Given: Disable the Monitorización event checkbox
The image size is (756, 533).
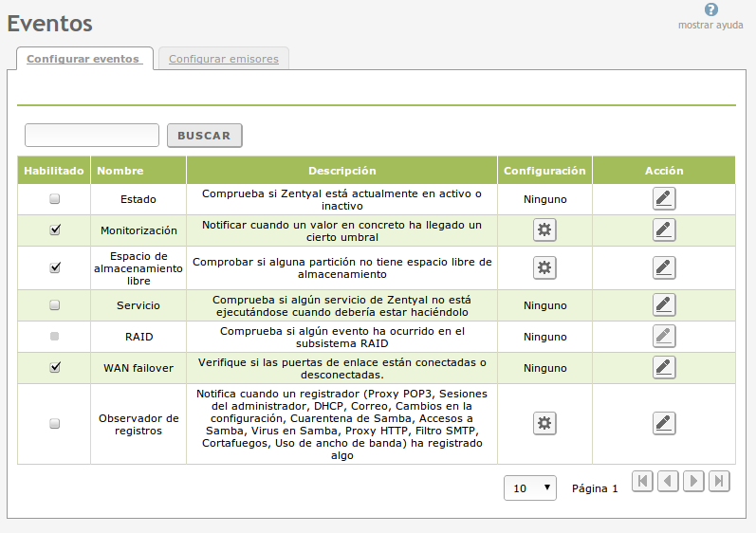Looking at the screenshot, I should 55,230.
